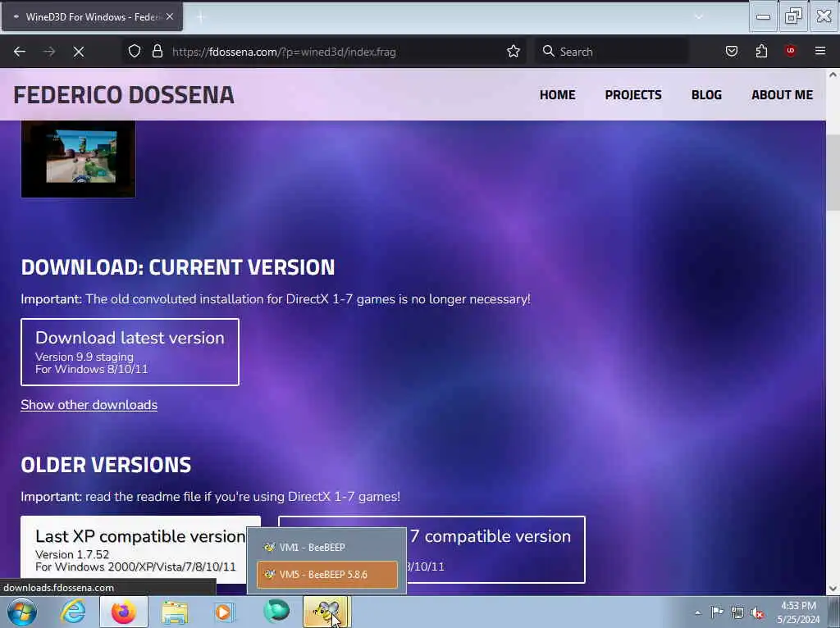Click the uBlock Origin shield icon

(x=790, y=51)
